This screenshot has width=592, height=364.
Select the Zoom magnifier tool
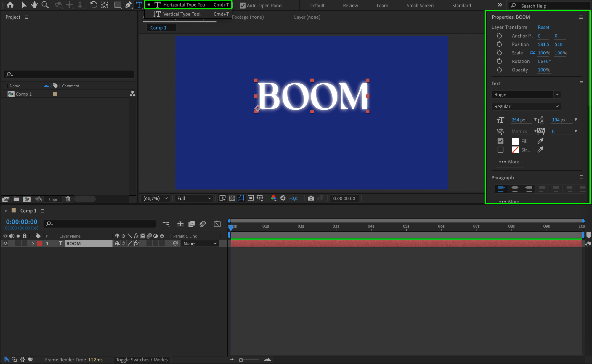(45, 5)
